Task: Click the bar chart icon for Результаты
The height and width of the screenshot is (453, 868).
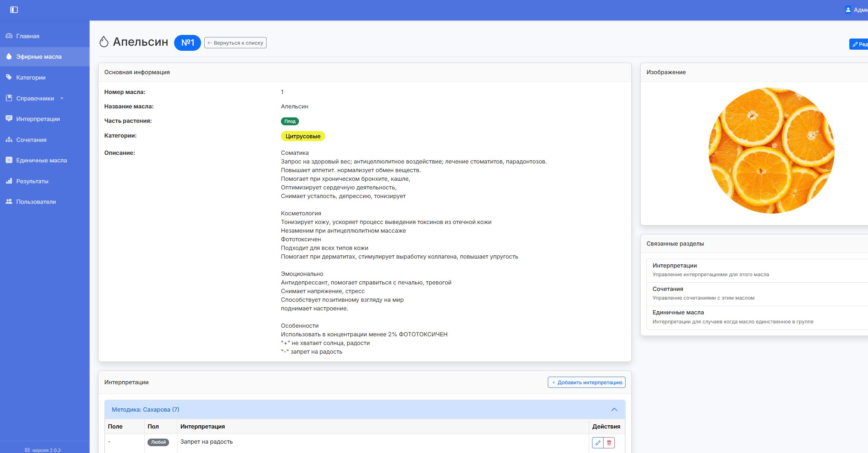Action: (x=9, y=181)
